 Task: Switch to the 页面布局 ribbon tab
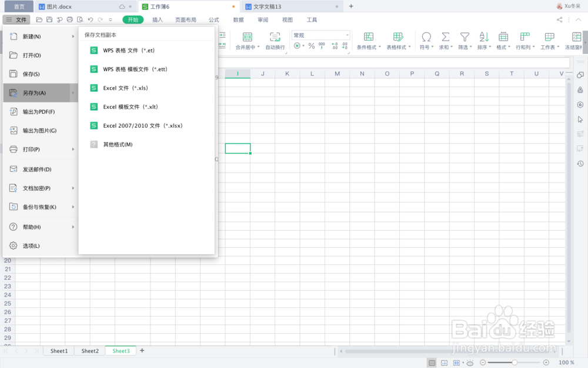tap(186, 20)
